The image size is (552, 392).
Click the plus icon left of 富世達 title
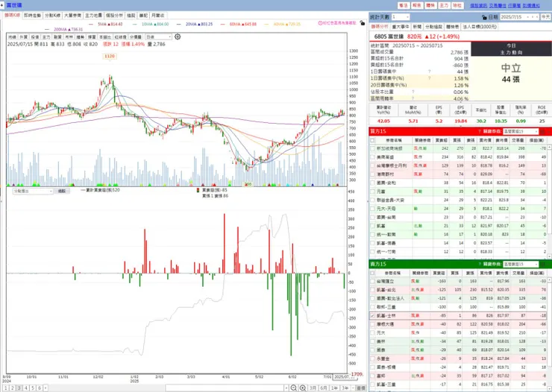2,5
